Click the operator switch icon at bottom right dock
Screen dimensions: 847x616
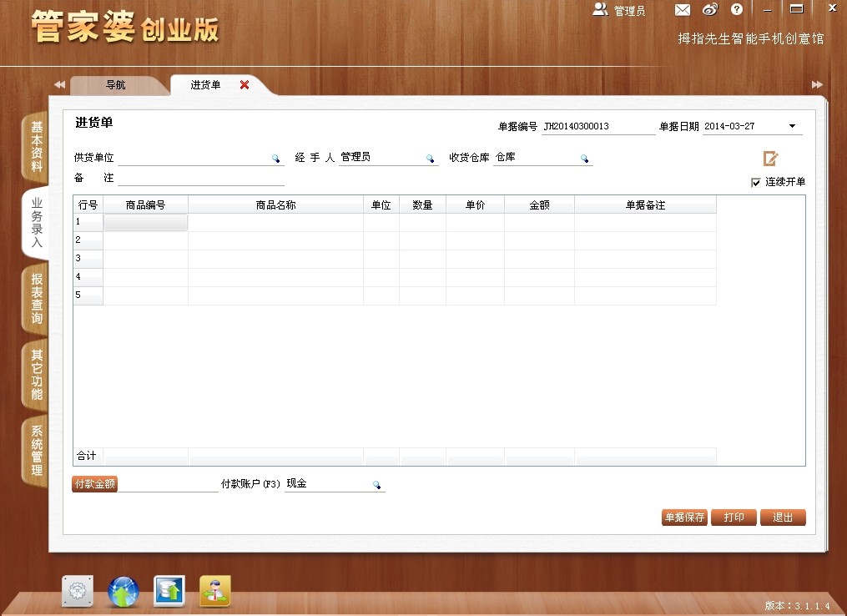click(215, 591)
